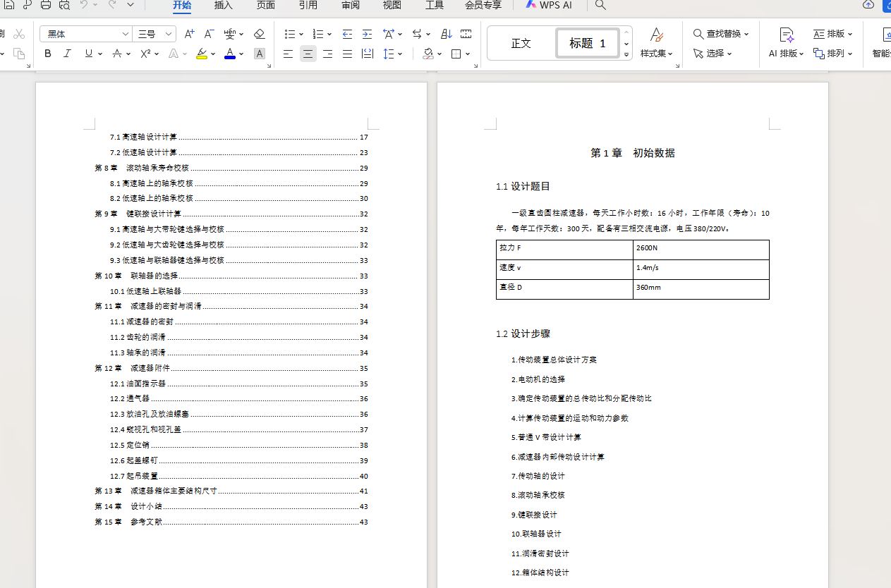The image size is (891, 588).
Task: Apply the 标题 1 style
Action: click(588, 43)
